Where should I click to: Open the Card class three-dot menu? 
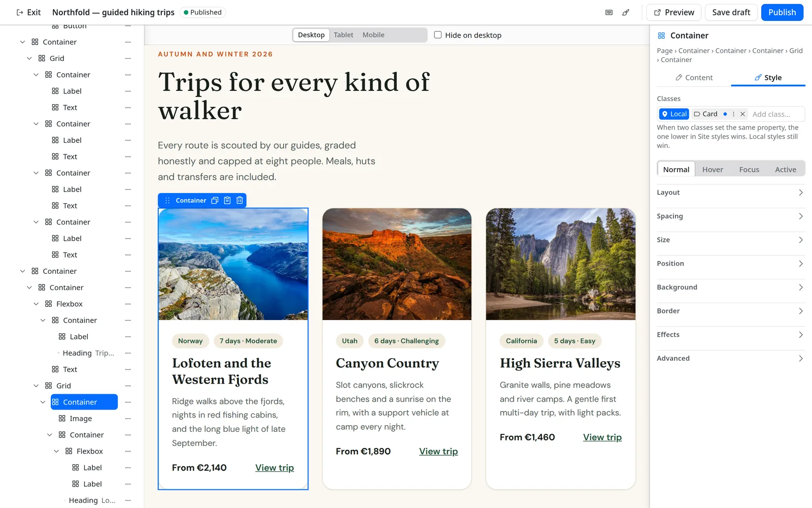point(733,114)
